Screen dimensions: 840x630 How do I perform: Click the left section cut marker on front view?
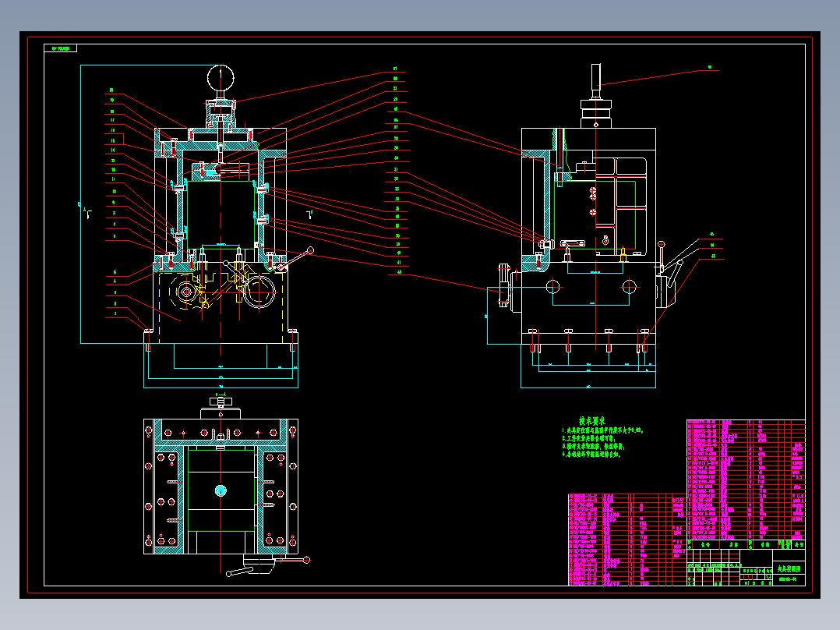click(88, 214)
